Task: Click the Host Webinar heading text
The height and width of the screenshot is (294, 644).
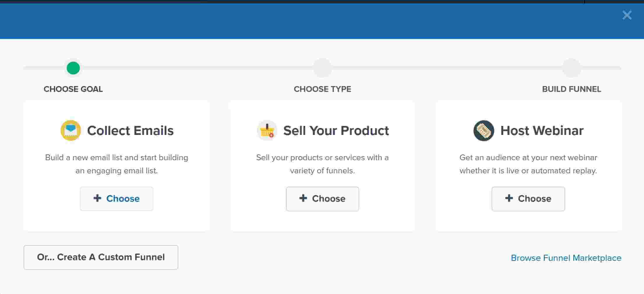Action: point(542,131)
